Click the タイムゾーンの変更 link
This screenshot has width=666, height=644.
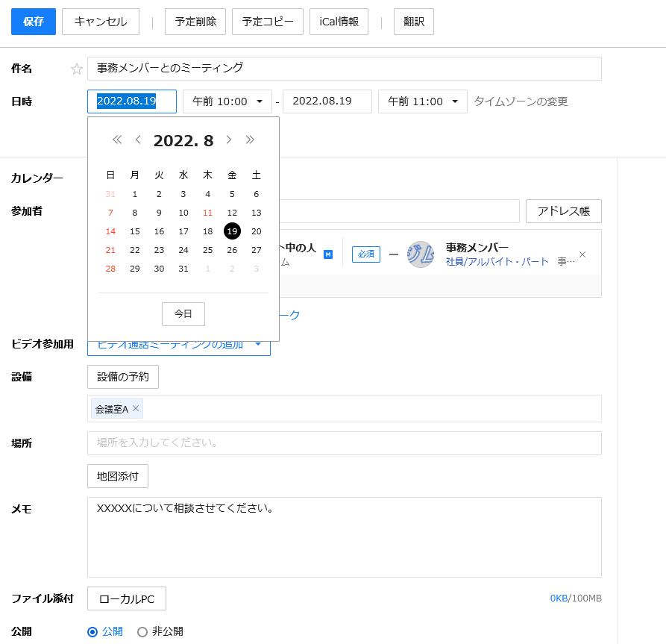(x=521, y=101)
